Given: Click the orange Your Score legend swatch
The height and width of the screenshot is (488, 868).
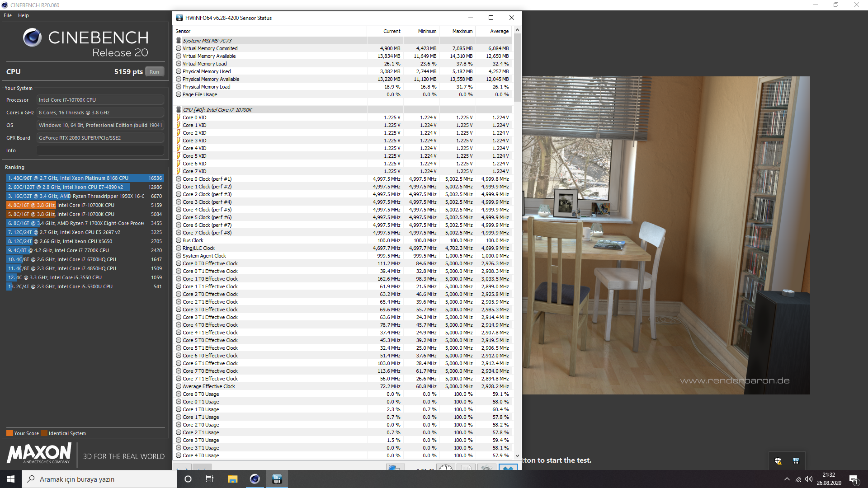Looking at the screenshot, I should 9,433.
